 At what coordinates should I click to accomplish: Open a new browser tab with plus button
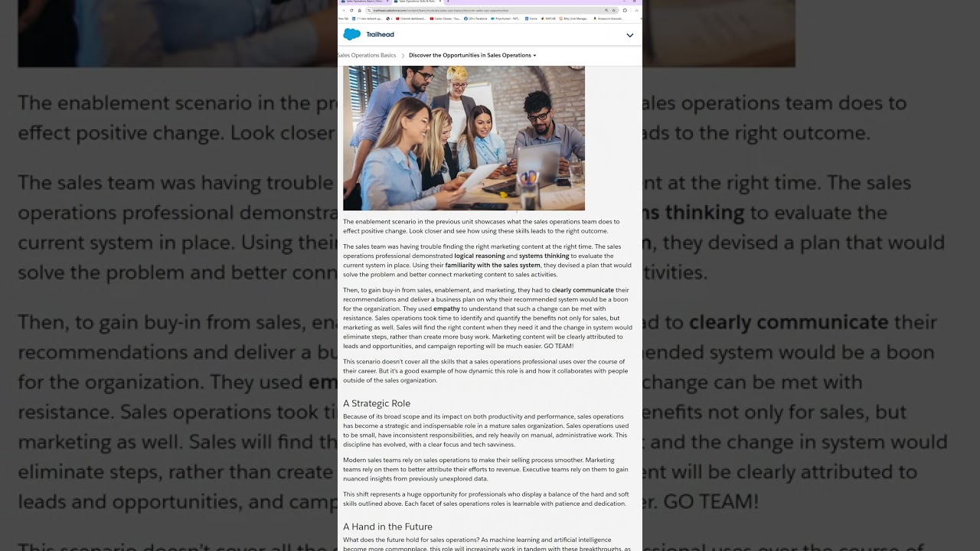coord(448,2)
